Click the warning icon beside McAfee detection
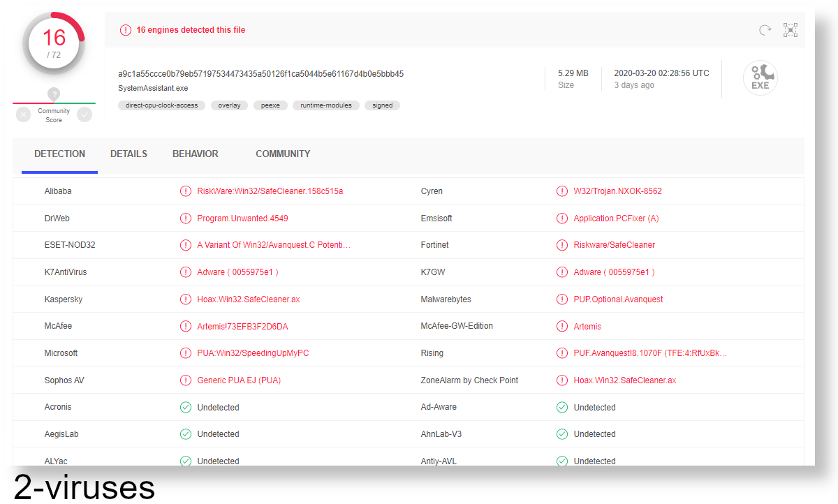The width and height of the screenshot is (838, 504). tap(186, 326)
